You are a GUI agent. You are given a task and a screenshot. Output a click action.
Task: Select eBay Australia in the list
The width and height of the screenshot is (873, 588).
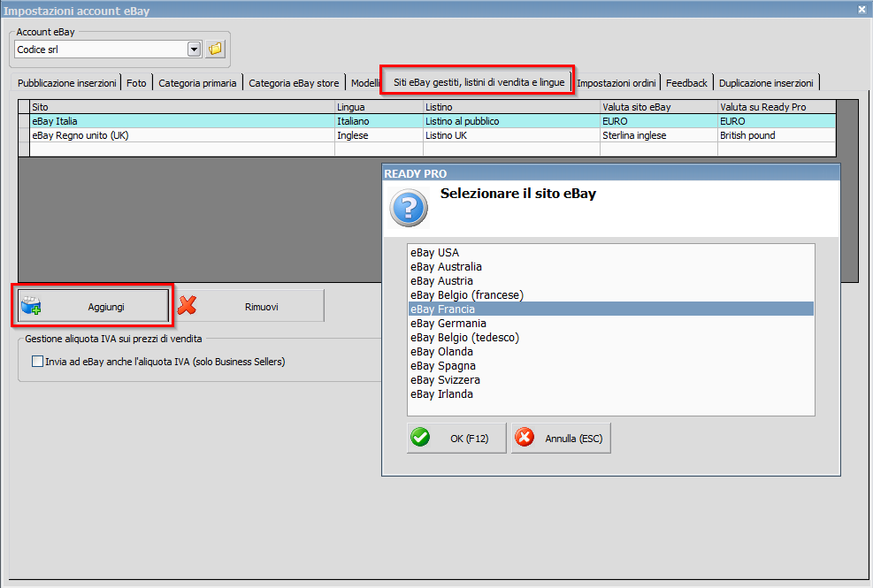pos(611,267)
